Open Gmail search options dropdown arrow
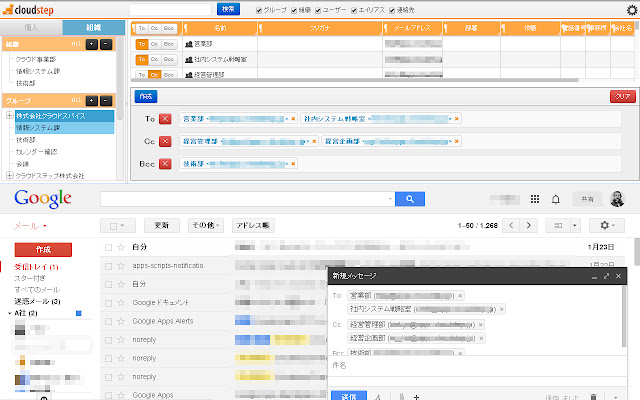The height and width of the screenshot is (400, 640). click(390, 199)
